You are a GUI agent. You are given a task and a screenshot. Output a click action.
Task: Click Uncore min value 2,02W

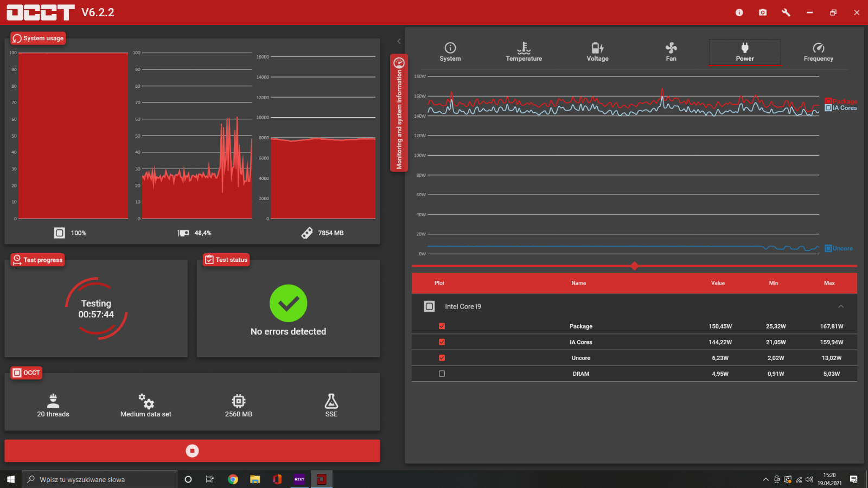point(776,358)
